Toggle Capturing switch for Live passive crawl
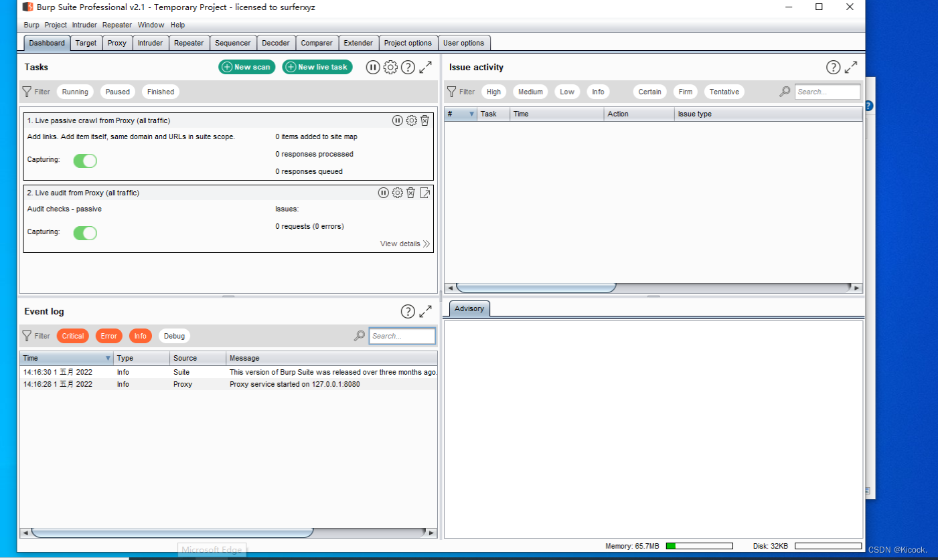Viewport: 938px width, 560px height. [85, 161]
